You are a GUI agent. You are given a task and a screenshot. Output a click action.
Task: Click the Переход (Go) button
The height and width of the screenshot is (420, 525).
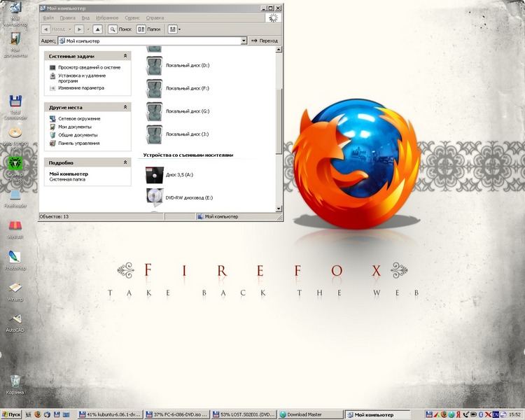(264, 41)
